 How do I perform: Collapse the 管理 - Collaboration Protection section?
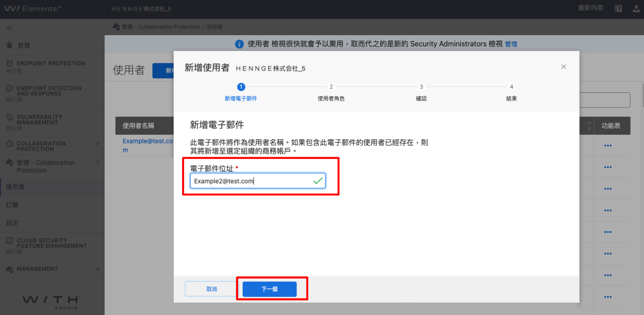click(97, 163)
